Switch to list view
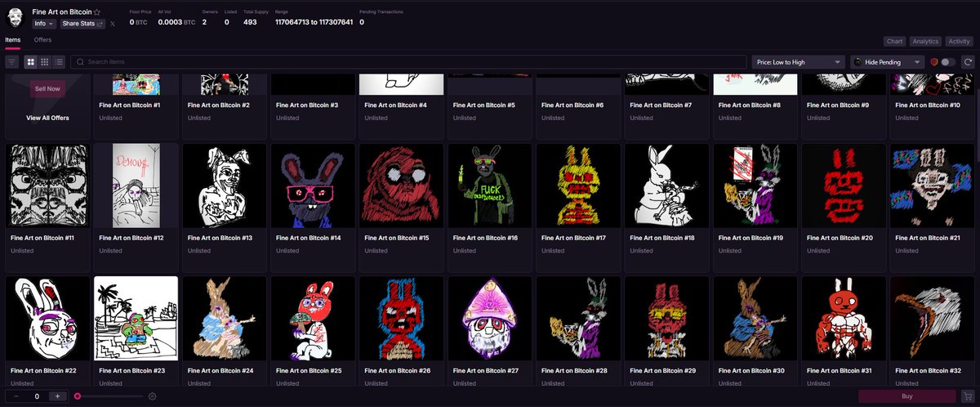 [59, 61]
